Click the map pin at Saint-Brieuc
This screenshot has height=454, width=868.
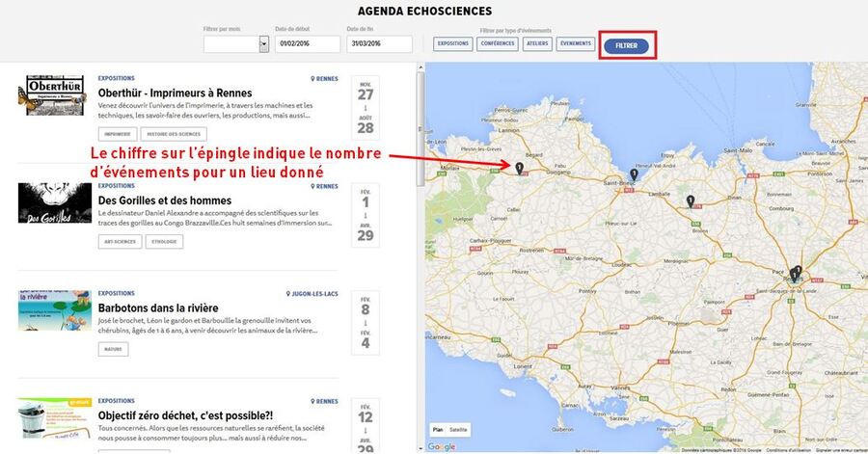pyautogui.click(x=634, y=174)
